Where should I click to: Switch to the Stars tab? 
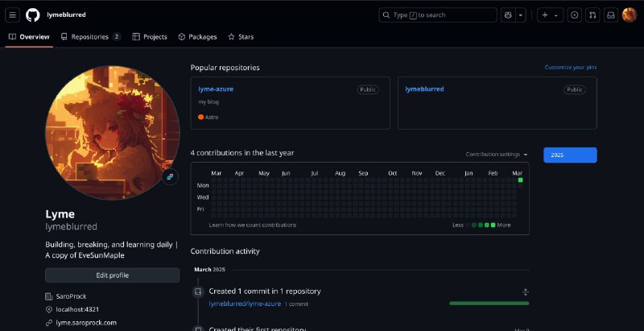point(241,37)
